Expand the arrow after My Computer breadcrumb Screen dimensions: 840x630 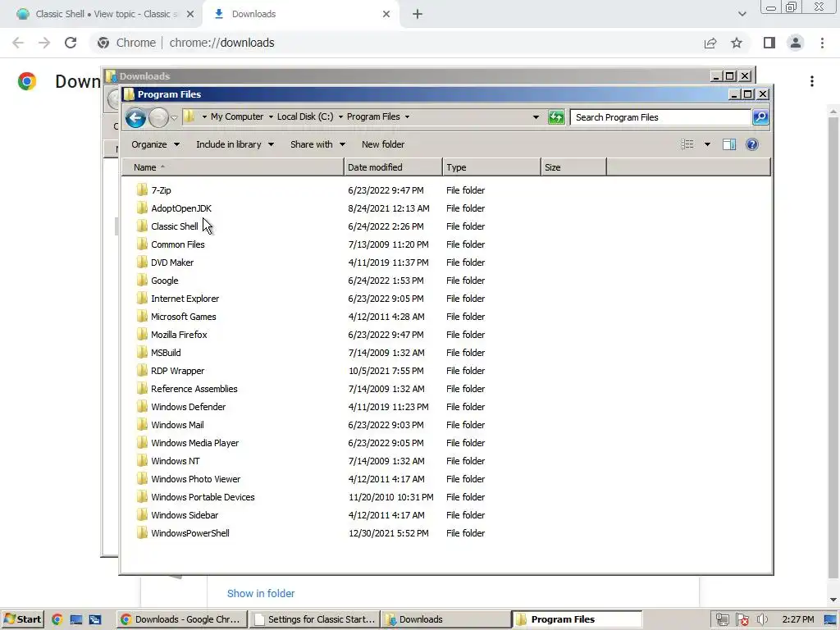tap(271, 116)
